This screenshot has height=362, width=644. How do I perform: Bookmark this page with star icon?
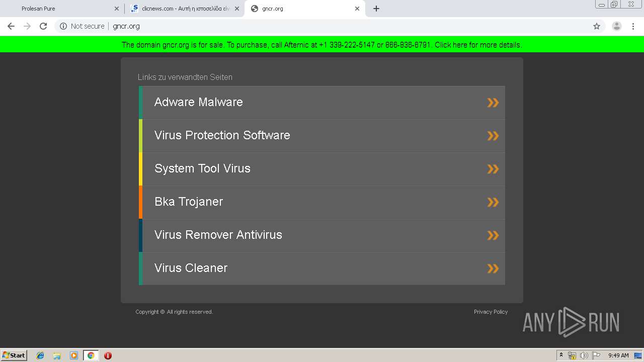click(597, 26)
